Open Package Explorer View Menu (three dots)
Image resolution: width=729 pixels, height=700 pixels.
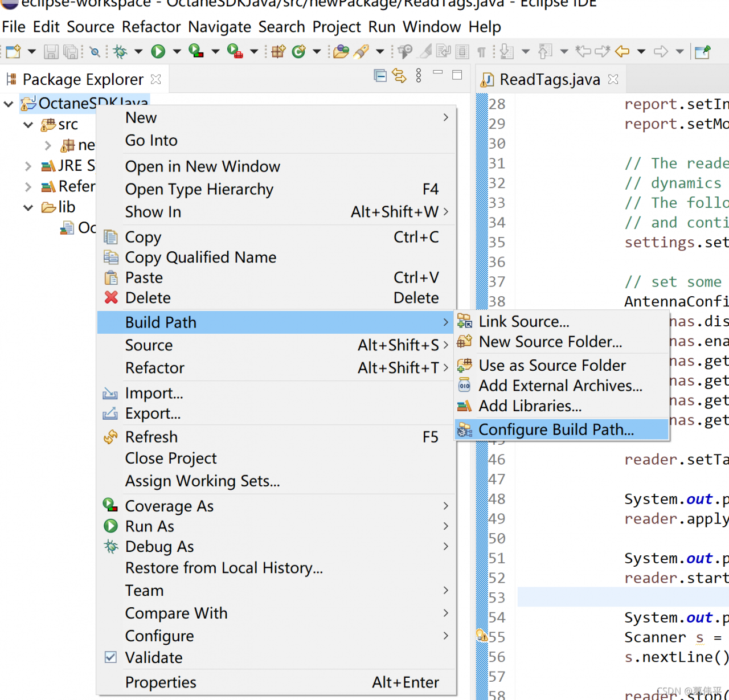(419, 76)
